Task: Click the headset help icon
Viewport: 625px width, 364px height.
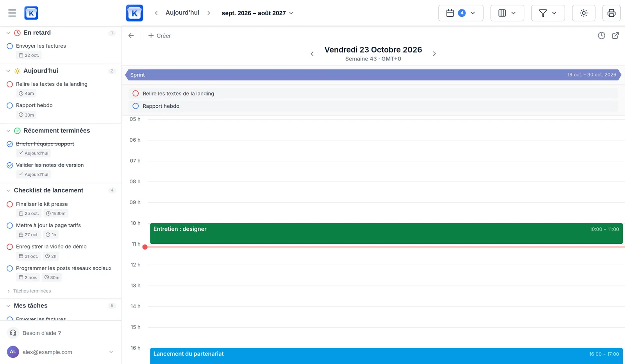Action: [x=13, y=333]
